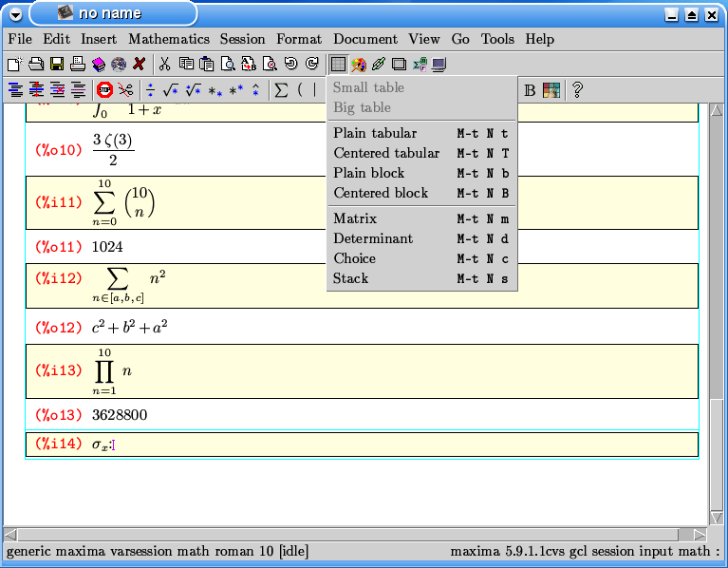Open the Edit menu
The width and height of the screenshot is (728, 568).
pyautogui.click(x=57, y=39)
